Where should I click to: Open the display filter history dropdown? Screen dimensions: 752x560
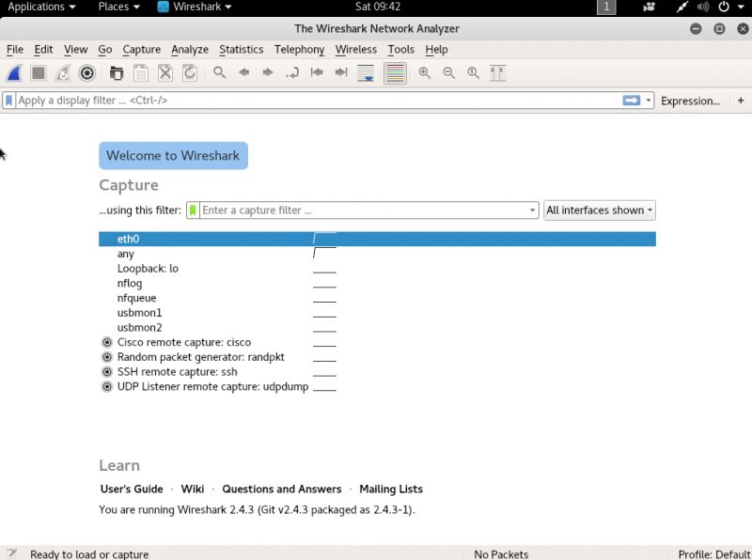tap(649, 101)
